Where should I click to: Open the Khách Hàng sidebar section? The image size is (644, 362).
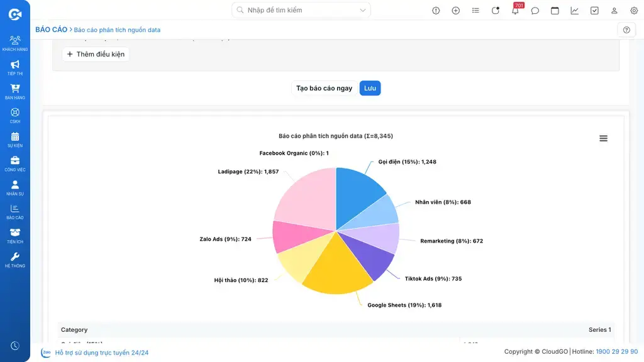(15, 43)
